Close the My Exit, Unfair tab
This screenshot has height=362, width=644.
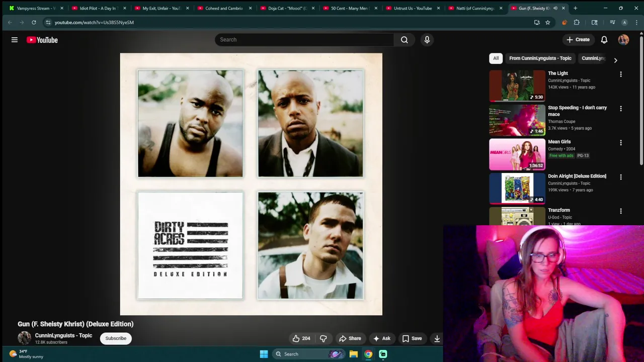(188, 8)
